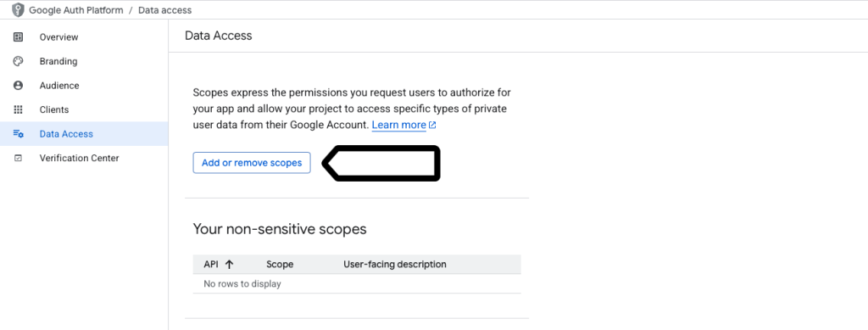Click the Data Access settings icon

pyautogui.click(x=19, y=134)
